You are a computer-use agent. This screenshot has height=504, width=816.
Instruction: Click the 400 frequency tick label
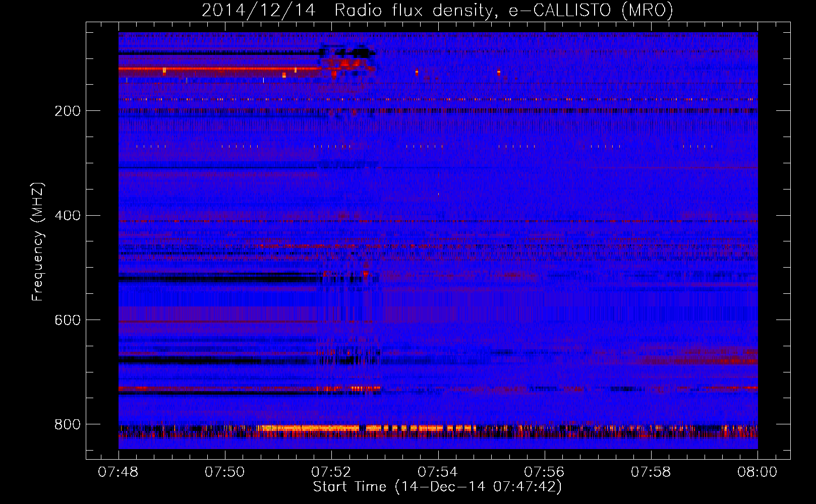tap(68, 216)
